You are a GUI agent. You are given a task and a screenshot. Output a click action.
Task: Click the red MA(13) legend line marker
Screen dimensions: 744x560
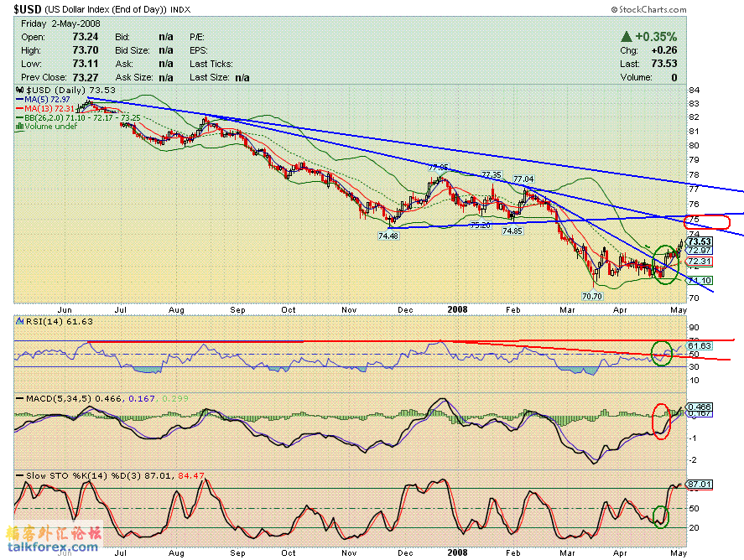pos(20,108)
